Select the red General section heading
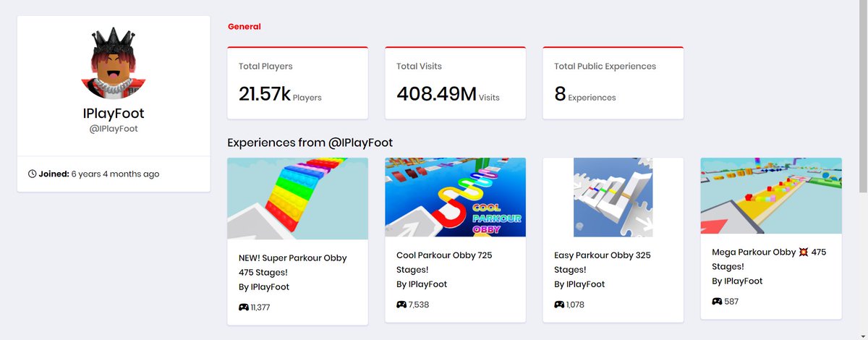 [244, 27]
